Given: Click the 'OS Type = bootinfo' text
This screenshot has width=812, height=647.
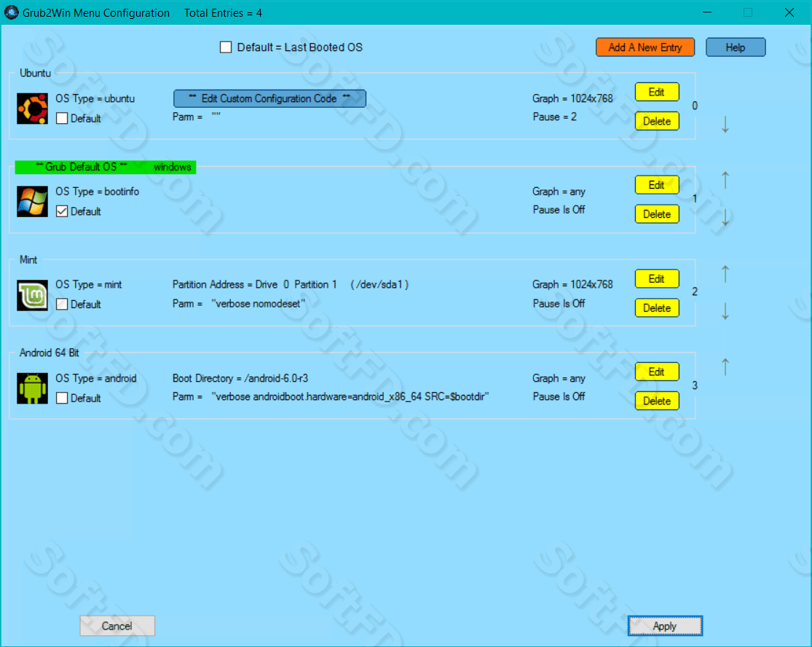Looking at the screenshot, I should tap(98, 191).
